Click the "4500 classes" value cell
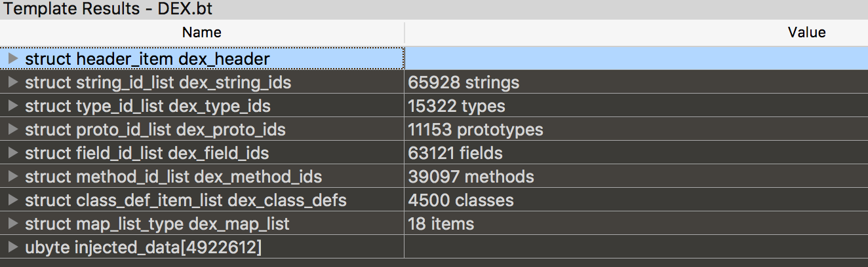 pyautogui.click(x=460, y=200)
